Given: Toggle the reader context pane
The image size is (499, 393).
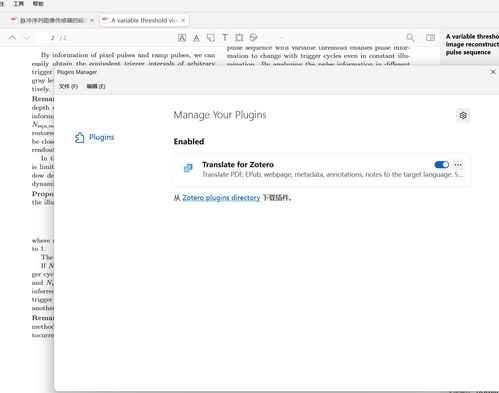Looking at the screenshot, I should [430, 37].
